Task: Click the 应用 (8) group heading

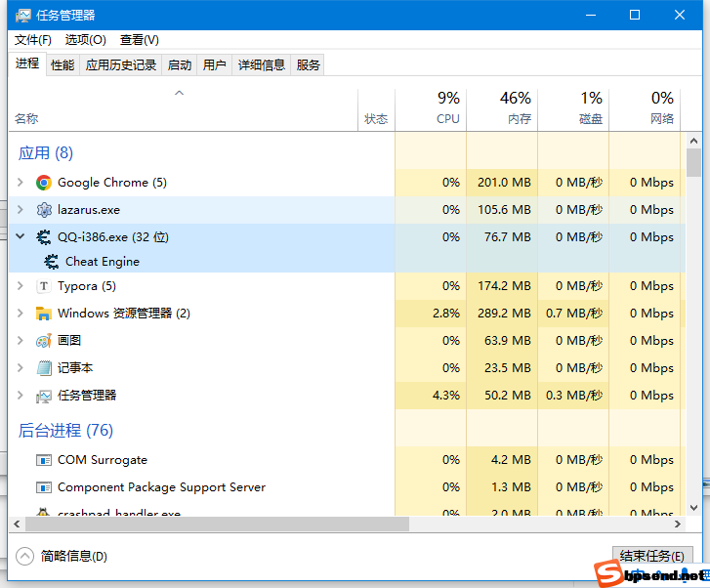Action: point(45,153)
